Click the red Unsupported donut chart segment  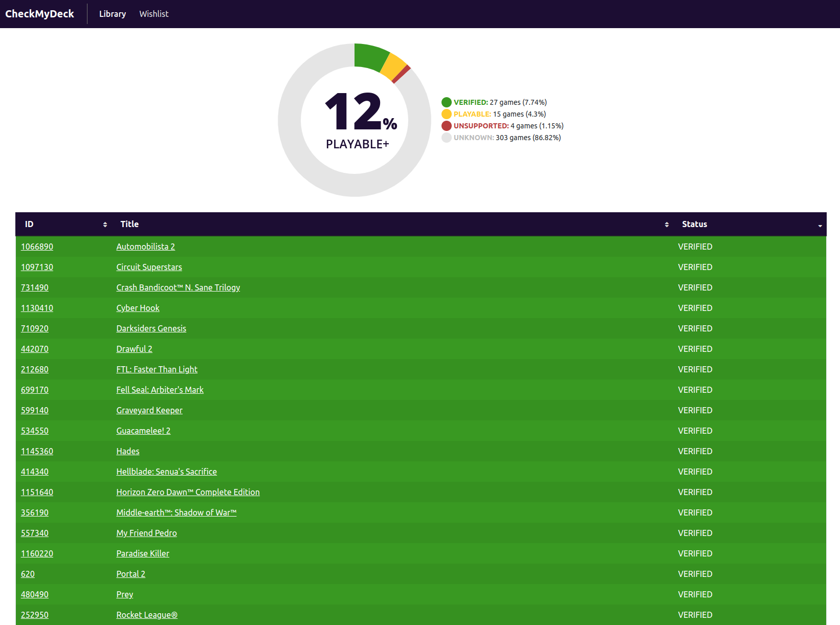point(402,74)
